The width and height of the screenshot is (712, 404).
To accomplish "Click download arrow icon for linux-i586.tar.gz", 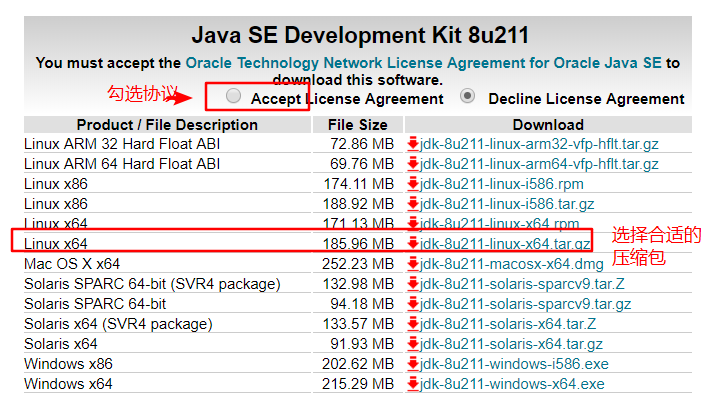I will click(413, 203).
